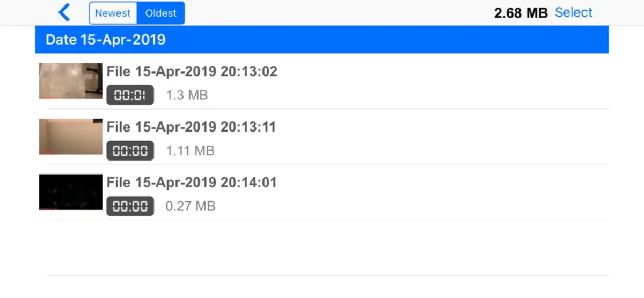Open File 15-Apr-2019 20:13:02 title
644x298 pixels.
coord(192,71)
